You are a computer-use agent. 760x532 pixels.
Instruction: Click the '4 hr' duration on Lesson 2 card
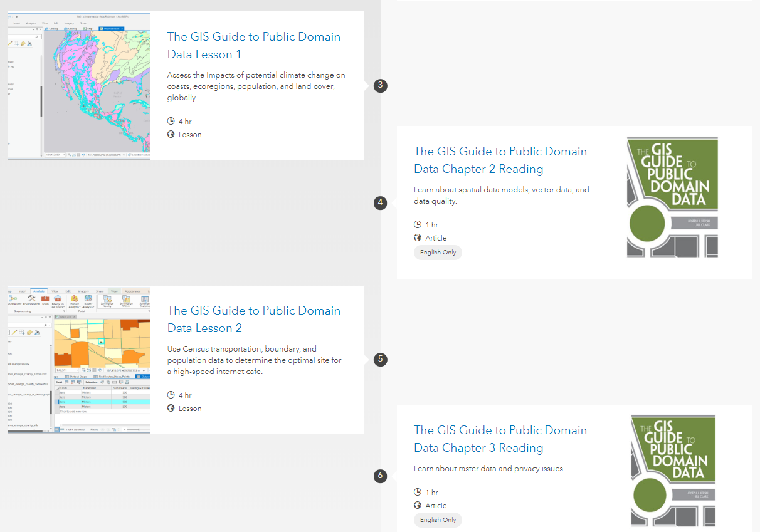[185, 395]
